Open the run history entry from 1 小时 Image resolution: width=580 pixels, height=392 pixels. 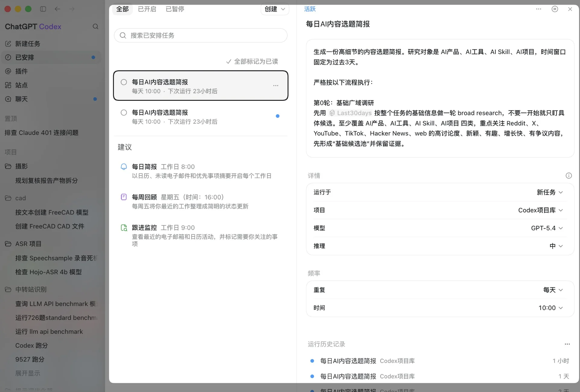(440, 361)
